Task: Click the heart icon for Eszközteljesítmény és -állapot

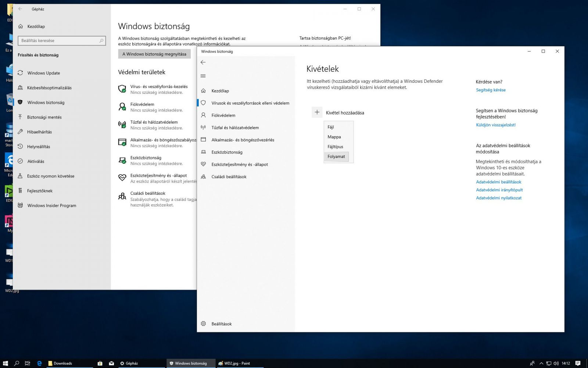Action: (203, 164)
